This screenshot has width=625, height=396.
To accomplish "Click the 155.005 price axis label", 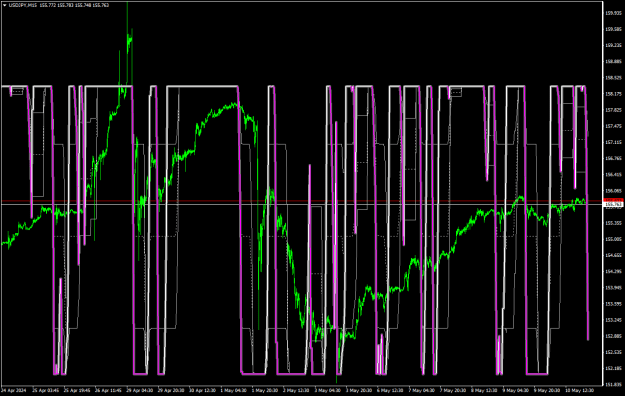I will (x=613, y=239).
